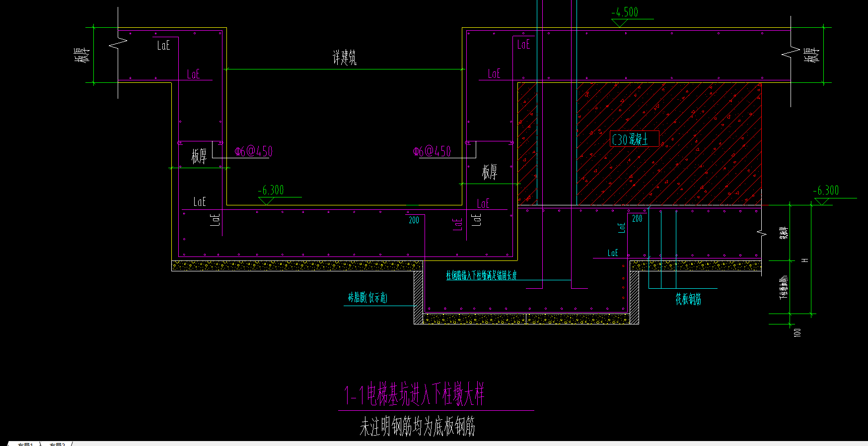Click the 筏板钢筋 label

(688, 299)
